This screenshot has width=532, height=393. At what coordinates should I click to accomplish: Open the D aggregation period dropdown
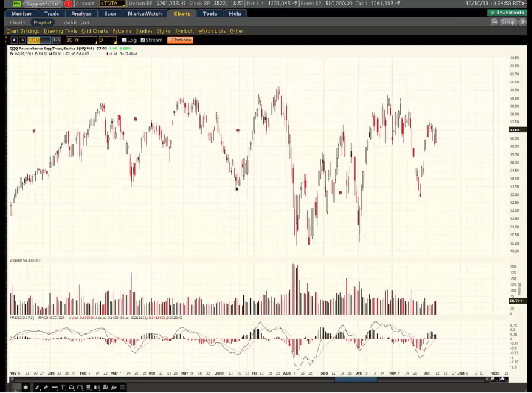(107, 40)
